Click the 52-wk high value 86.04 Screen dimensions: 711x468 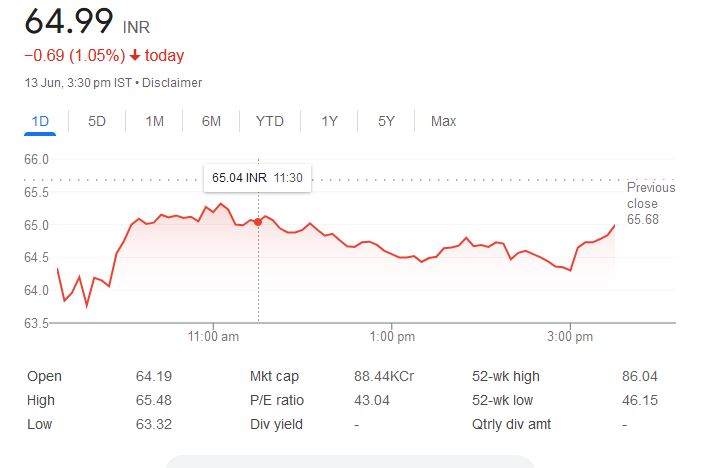click(x=640, y=377)
